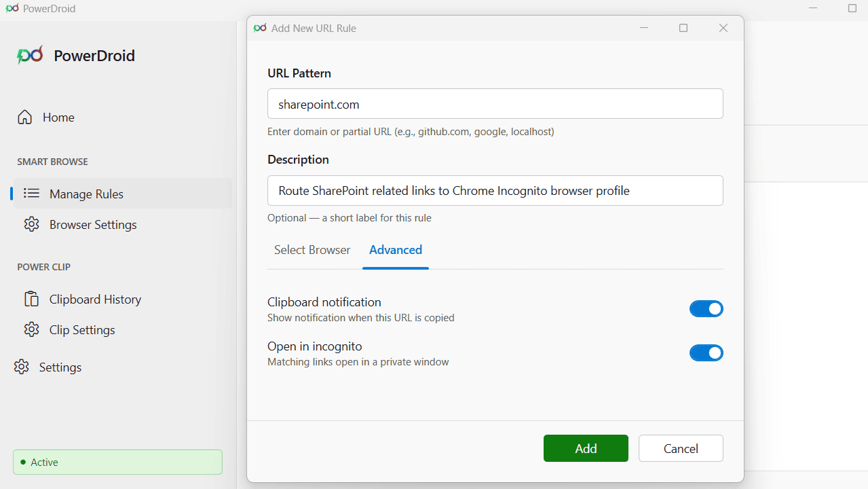This screenshot has height=489, width=868.
Task: Click the Home house icon
Action: [25, 117]
